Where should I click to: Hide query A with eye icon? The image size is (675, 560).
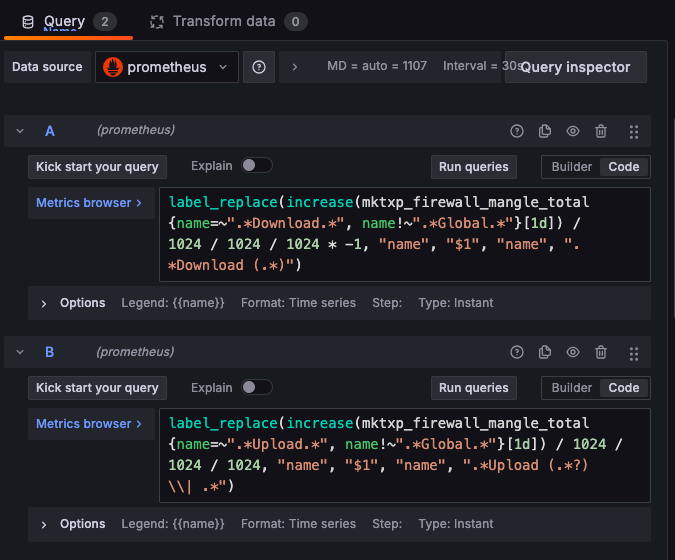tap(573, 131)
